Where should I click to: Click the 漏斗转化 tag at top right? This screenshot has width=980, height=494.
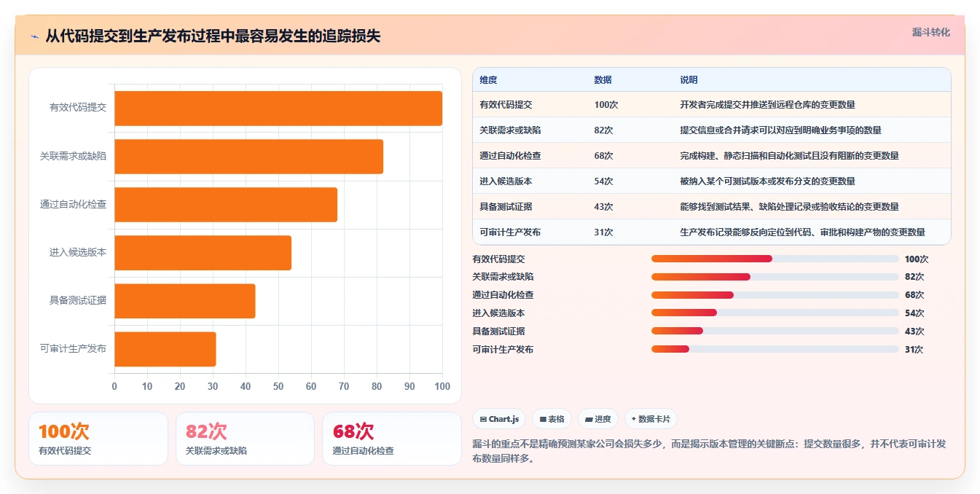tap(930, 33)
